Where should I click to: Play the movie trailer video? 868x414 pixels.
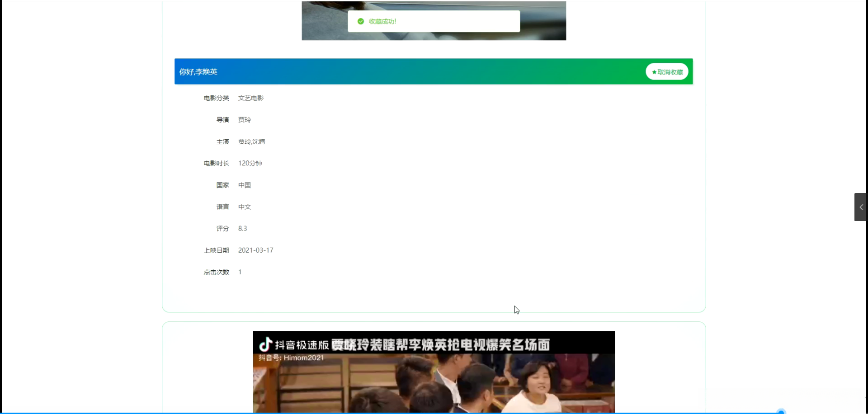click(434, 372)
